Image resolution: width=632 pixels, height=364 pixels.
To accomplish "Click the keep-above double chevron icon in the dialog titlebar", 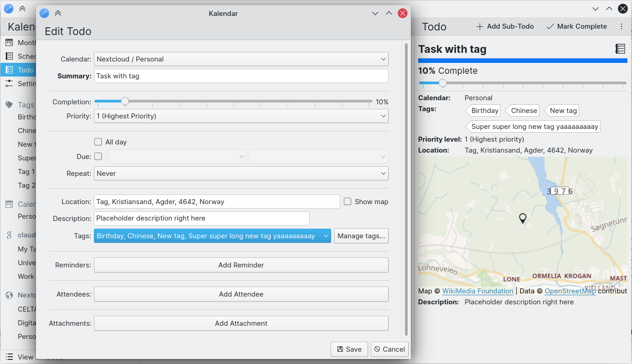I will pyautogui.click(x=57, y=13).
